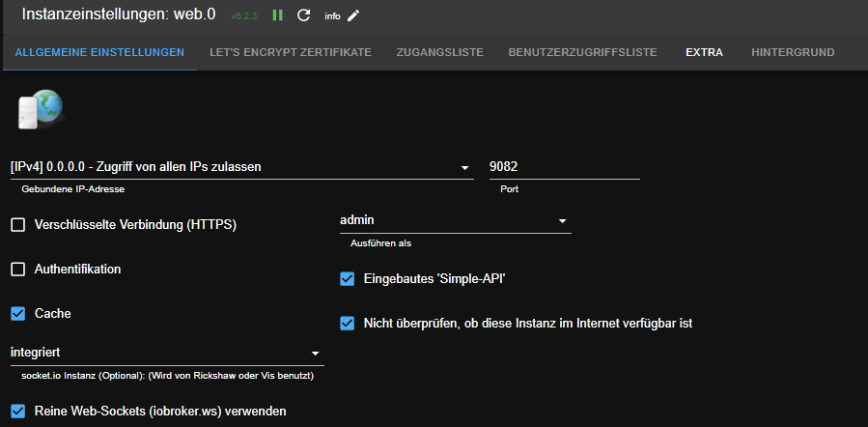Image resolution: width=868 pixels, height=427 pixels.
Task: Go to the Benutzerzugriffsliste tab
Action: [582, 52]
